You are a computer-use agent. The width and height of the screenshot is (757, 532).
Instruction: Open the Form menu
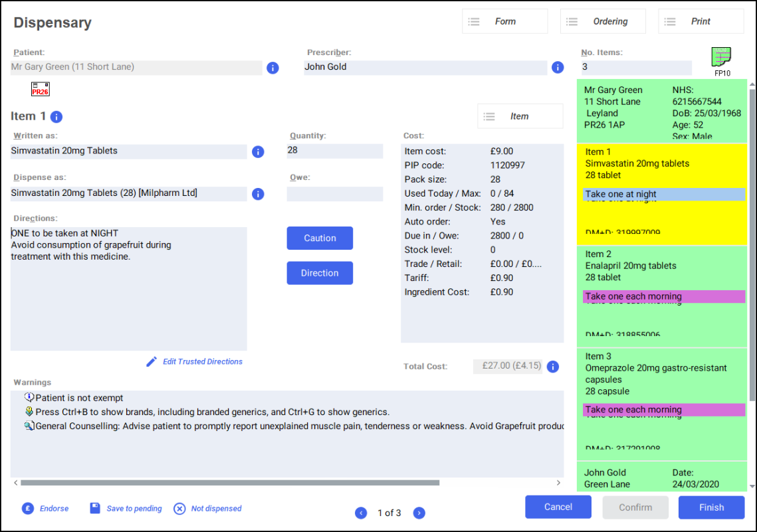[504, 21]
